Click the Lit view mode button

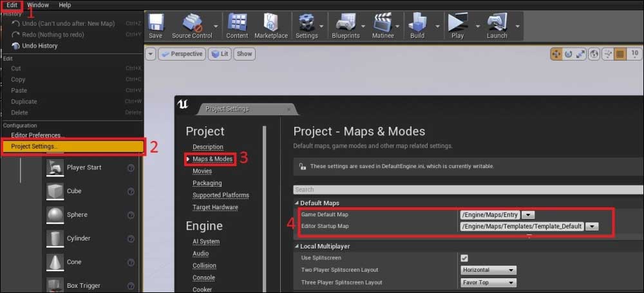pos(220,54)
